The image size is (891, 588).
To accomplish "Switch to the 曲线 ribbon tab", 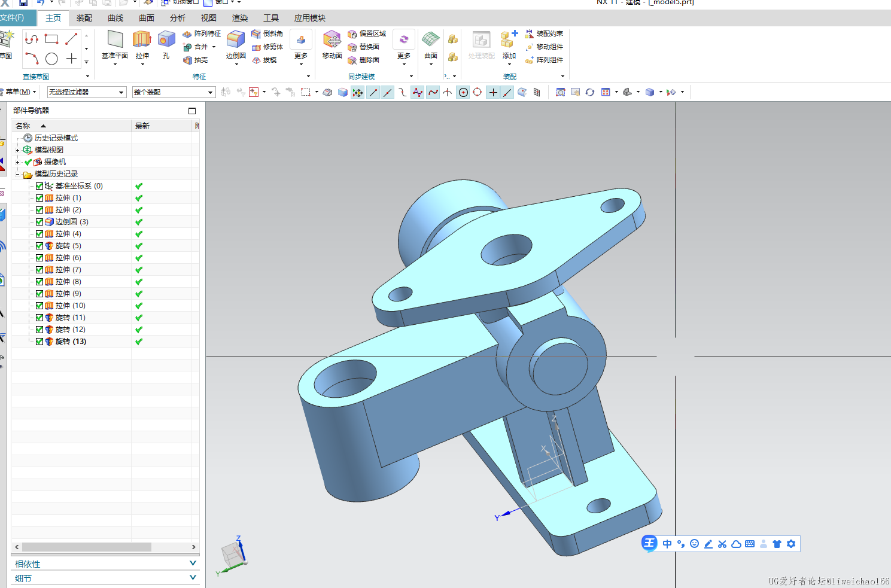I will 115,18.
